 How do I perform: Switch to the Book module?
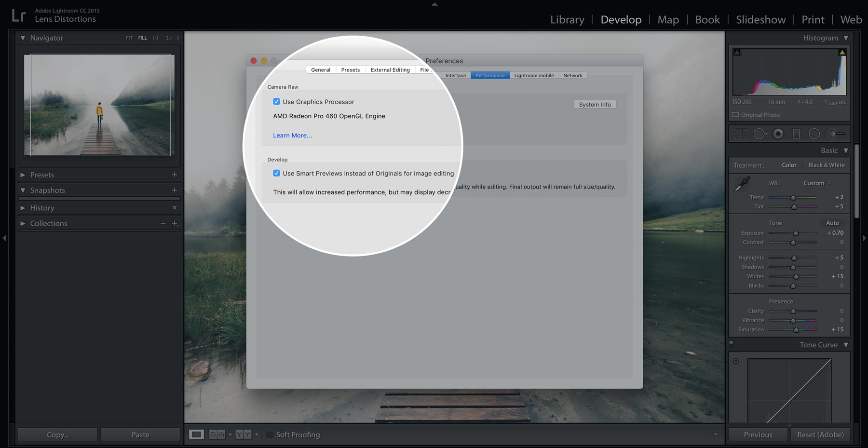coord(707,20)
